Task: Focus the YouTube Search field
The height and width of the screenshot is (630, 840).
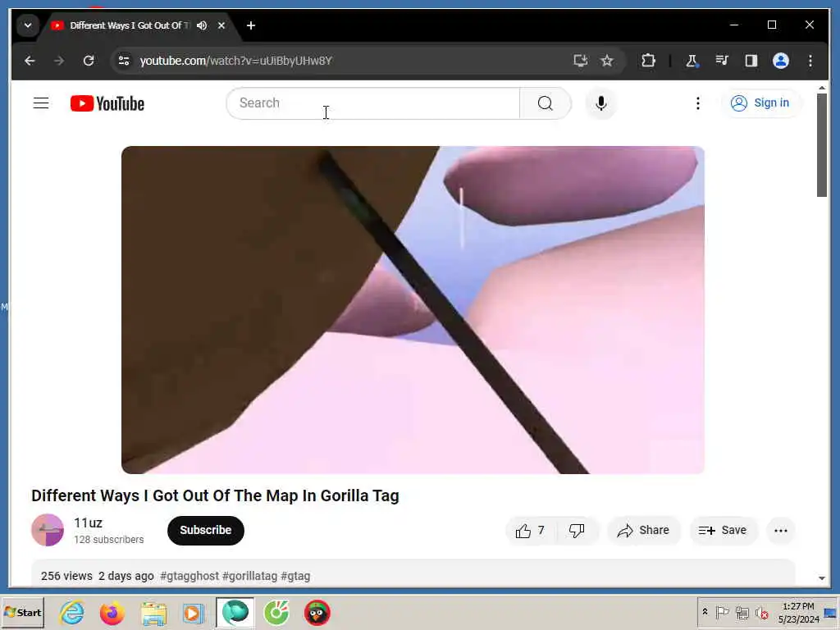Action: click(x=373, y=103)
